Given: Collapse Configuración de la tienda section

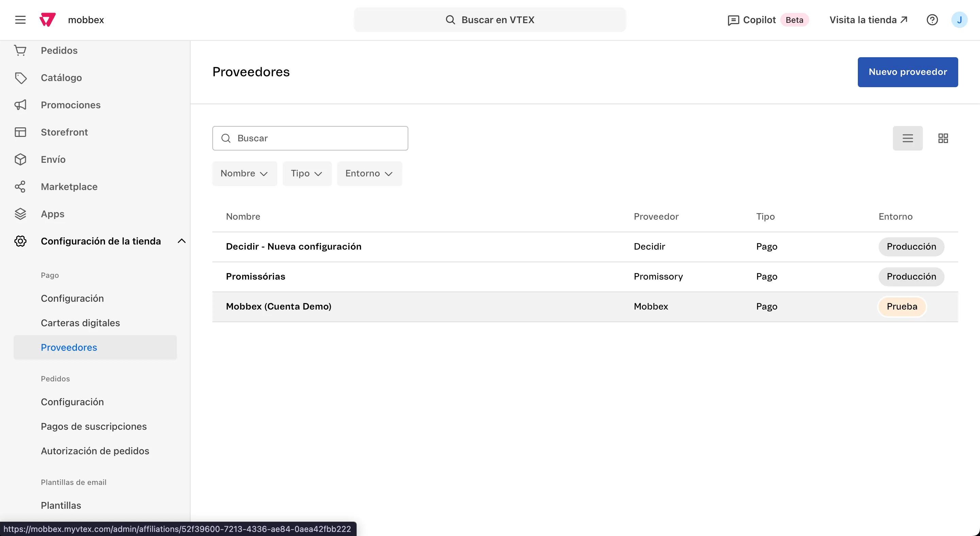Looking at the screenshot, I should (x=181, y=241).
